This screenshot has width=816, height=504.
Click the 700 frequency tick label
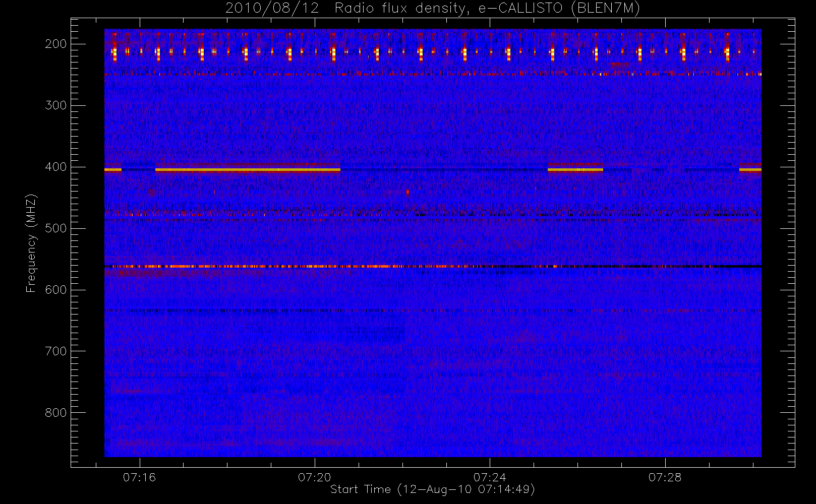tap(56, 351)
